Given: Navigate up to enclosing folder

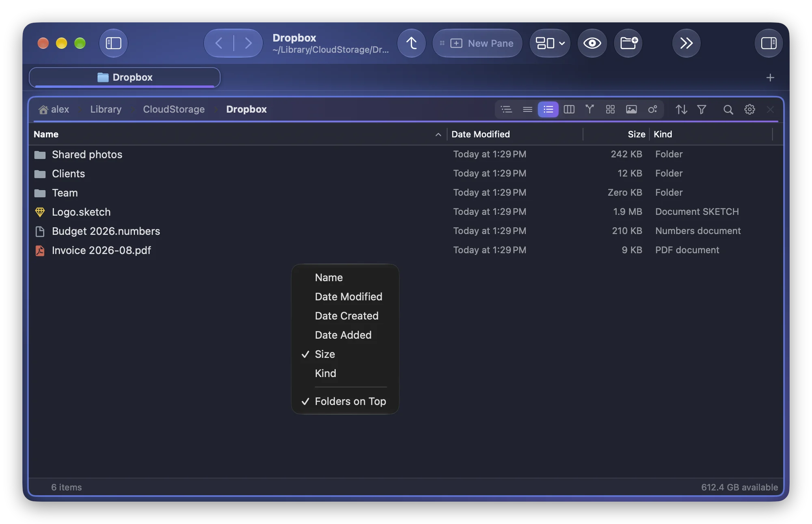Looking at the screenshot, I should coord(411,43).
